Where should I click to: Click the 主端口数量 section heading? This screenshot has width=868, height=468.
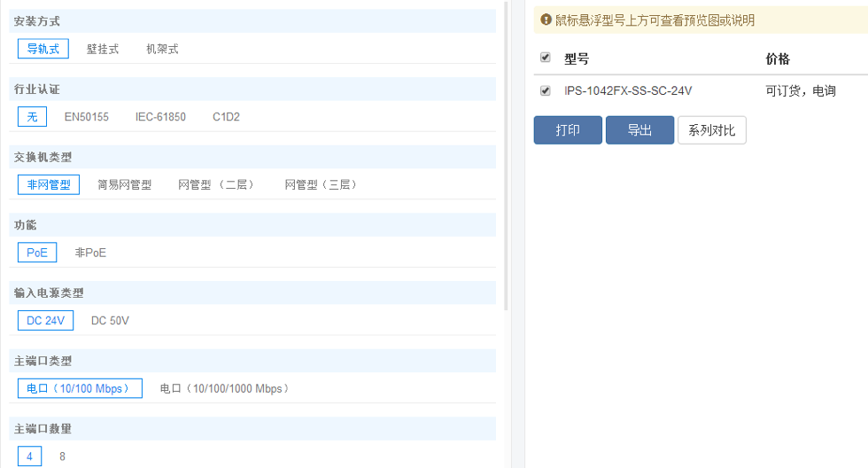43,429
